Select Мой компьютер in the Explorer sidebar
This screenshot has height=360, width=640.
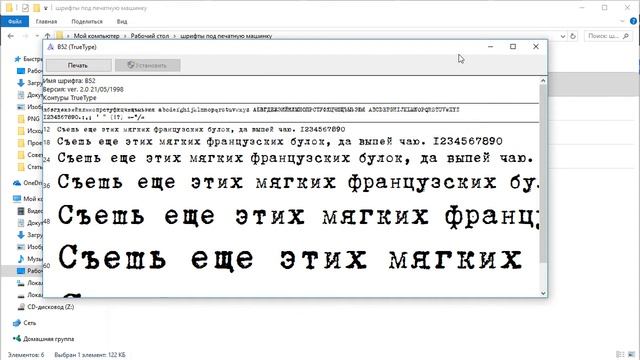click(x=28, y=199)
